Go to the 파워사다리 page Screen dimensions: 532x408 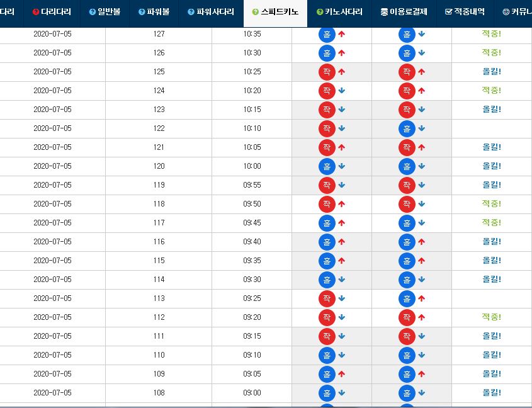click(211, 12)
